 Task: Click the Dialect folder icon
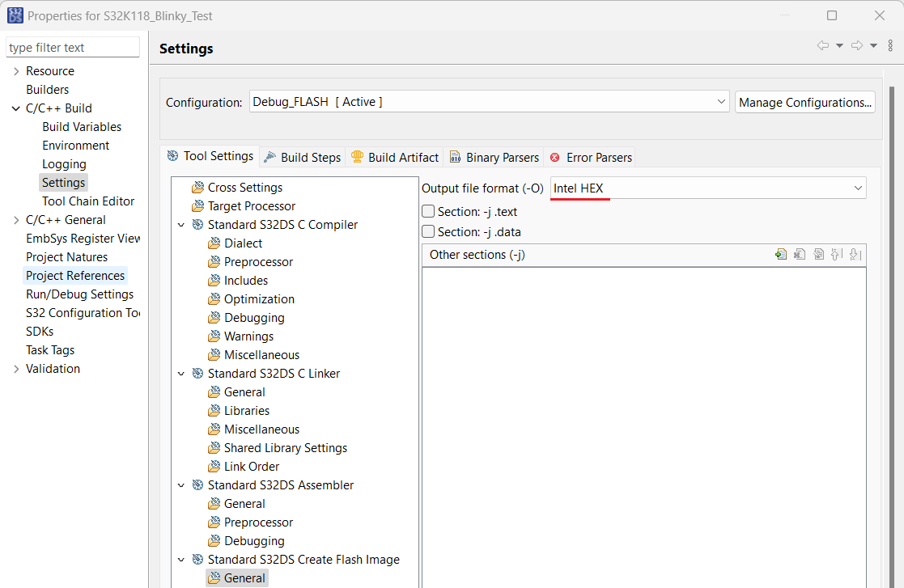tap(214, 243)
